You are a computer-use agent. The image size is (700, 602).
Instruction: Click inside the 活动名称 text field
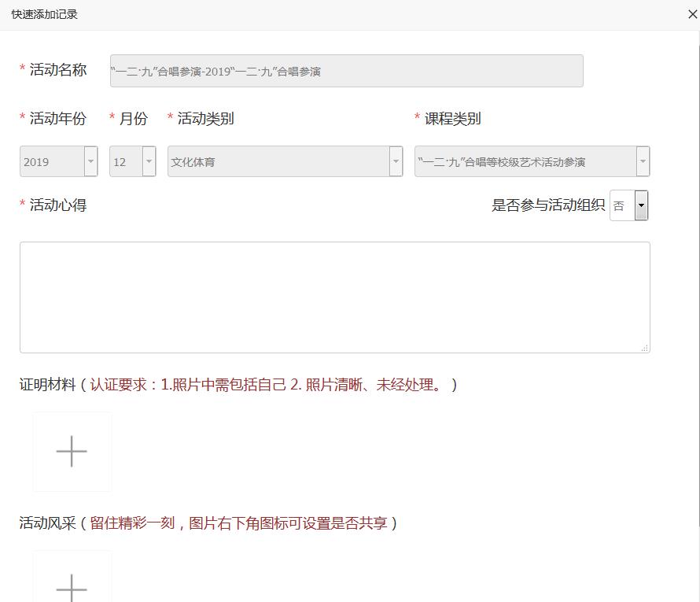(346, 71)
